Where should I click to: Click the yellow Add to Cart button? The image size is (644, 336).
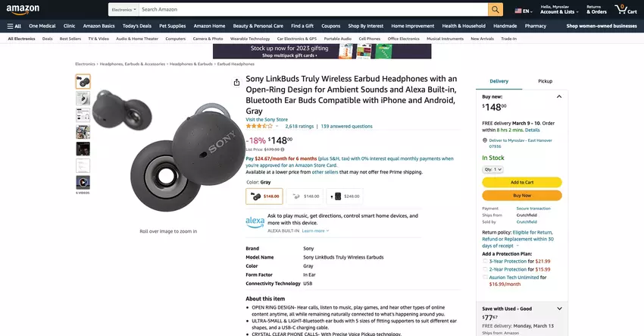click(x=522, y=182)
